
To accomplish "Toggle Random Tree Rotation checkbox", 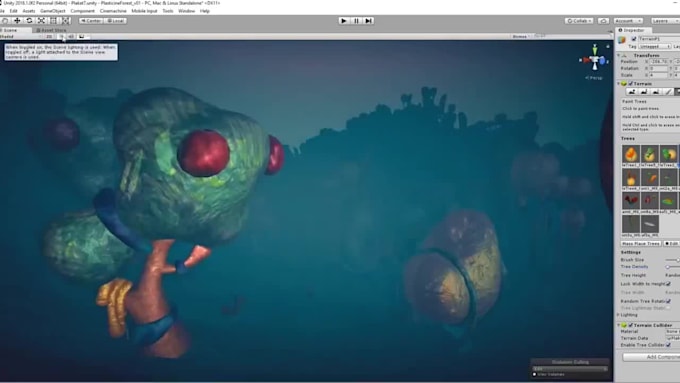I will 668,301.
